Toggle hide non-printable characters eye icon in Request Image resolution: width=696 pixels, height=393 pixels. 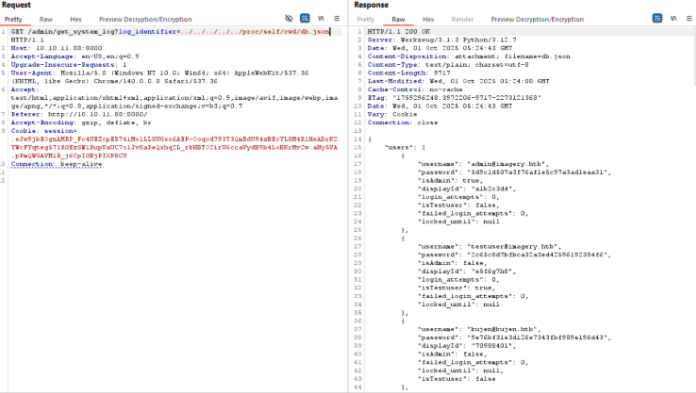289,18
